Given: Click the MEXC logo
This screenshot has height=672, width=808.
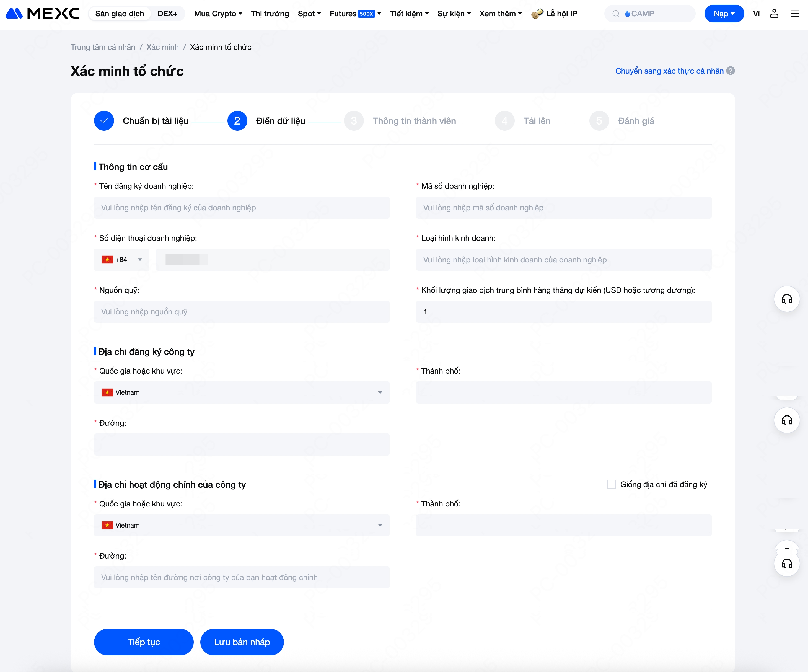Looking at the screenshot, I should click(42, 14).
